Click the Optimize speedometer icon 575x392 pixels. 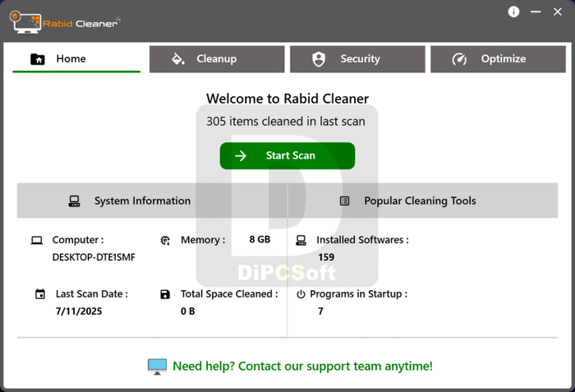pyautogui.click(x=459, y=58)
